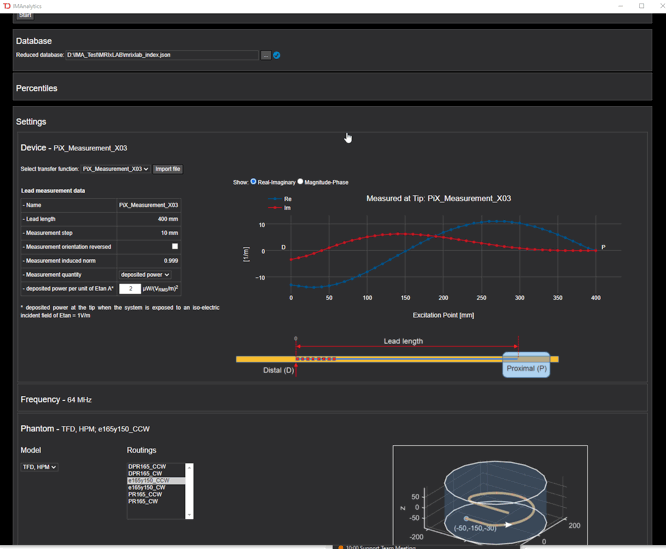Open the Measurement quantity dropdown
The width and height of the screenshot is (666, 549).
point(145,274)
